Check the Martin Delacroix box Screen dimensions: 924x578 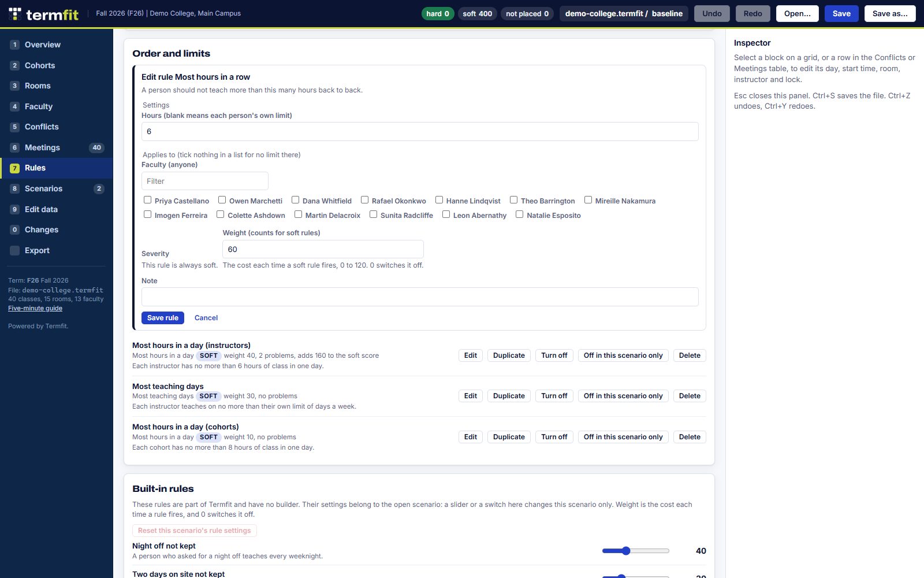coord(299,214)
